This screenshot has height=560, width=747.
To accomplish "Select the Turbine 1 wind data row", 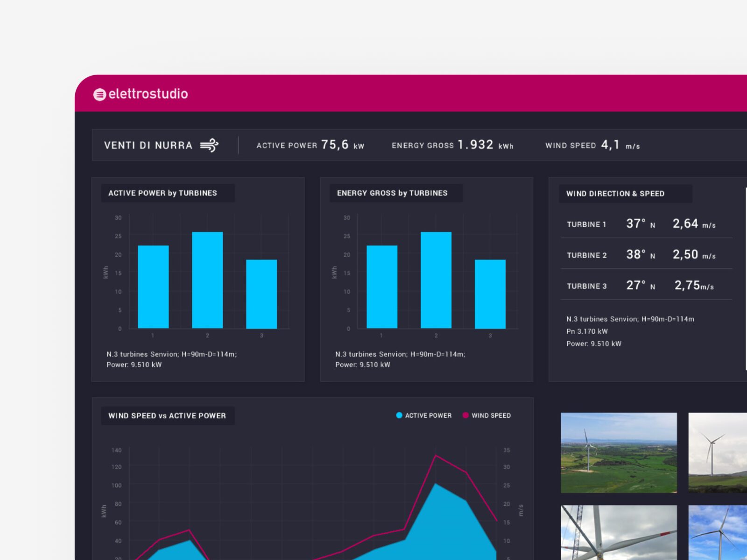I will point(646,224).
